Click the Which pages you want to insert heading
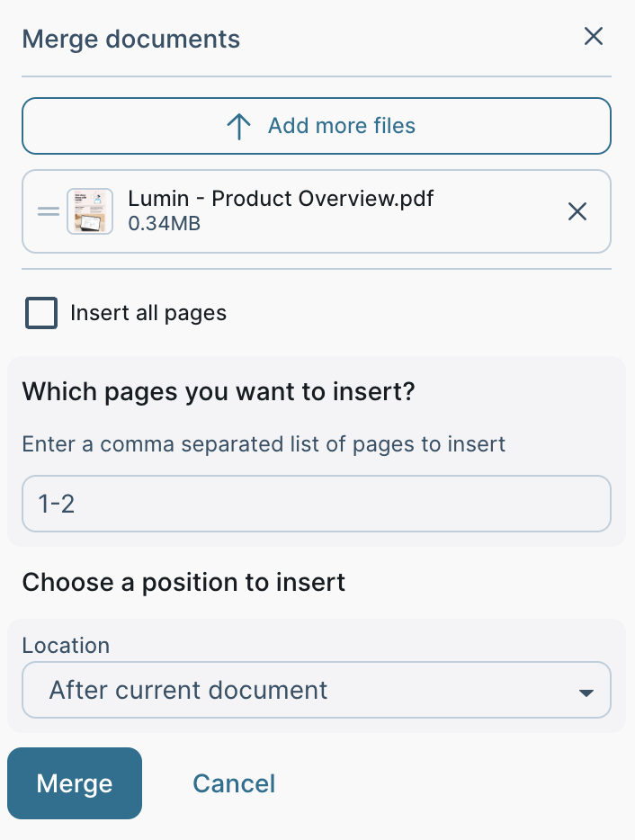635x840 pixels. tap(217, 391)
